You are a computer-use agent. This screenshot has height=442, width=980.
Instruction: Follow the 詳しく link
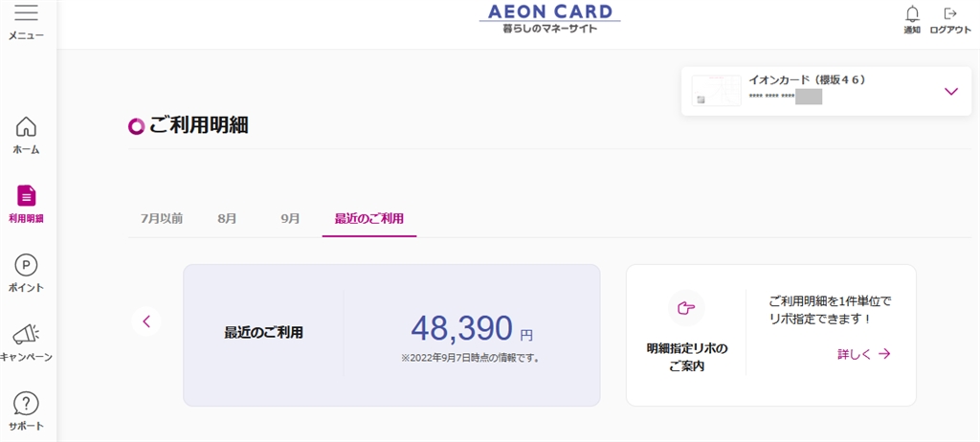point(863,354)
